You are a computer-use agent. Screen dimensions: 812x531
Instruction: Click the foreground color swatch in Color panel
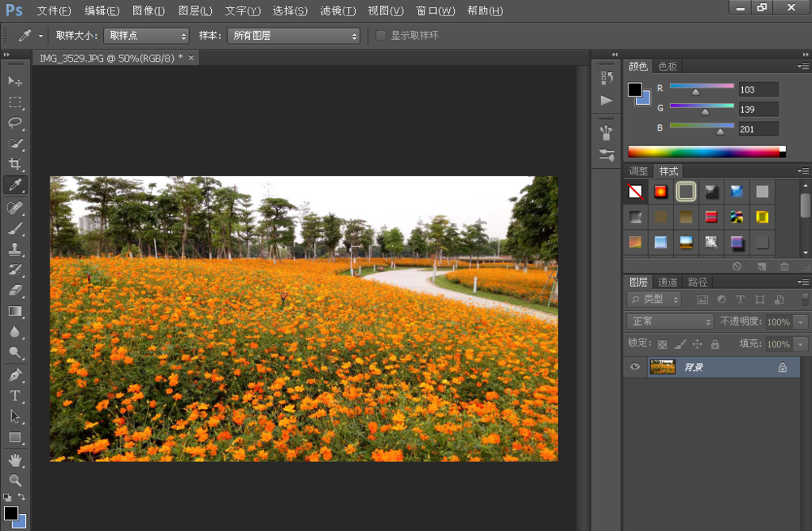[x=634, y=89]
